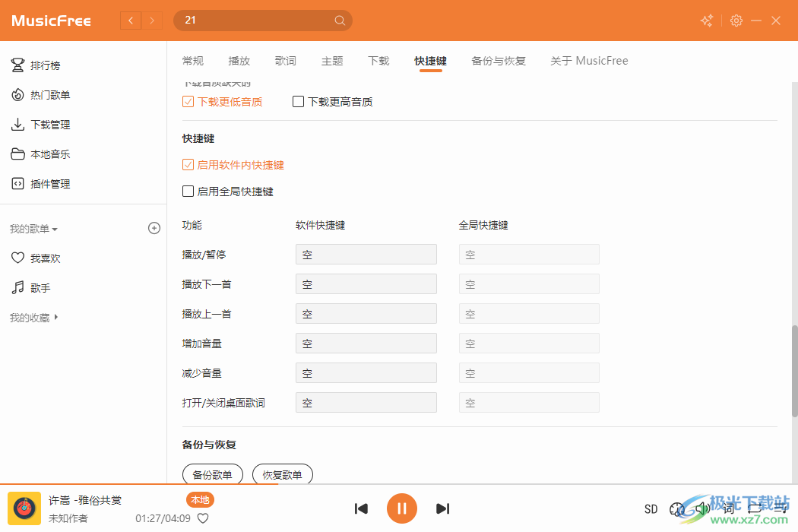The height and width of the screenshot is (532, 798).
Task: Navigate forward with right arrow button
Action: (152, 21)
